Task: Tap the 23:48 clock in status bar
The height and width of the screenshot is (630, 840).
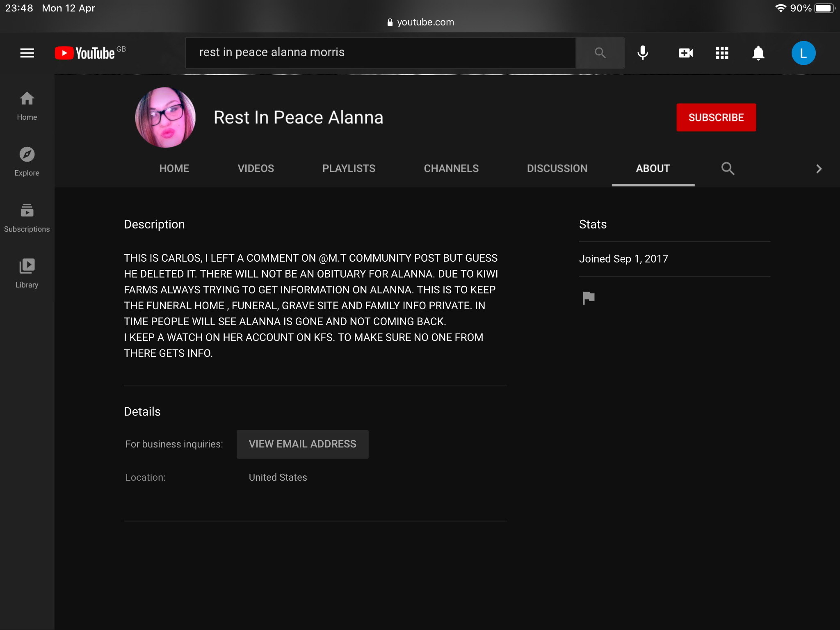Action: coord(19,8)
